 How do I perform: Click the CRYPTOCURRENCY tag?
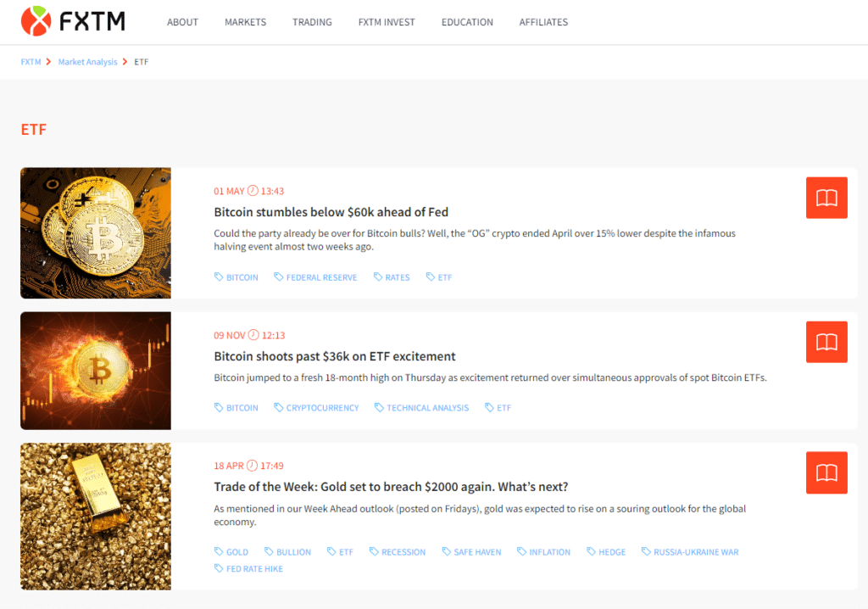(317, 408)
